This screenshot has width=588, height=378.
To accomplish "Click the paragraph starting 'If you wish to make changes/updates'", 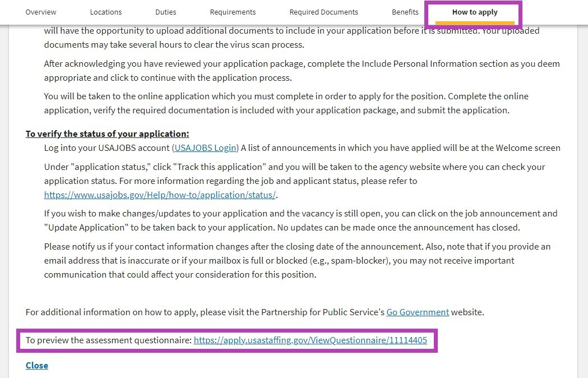I will pyautogui.click(x=301, y=220).
